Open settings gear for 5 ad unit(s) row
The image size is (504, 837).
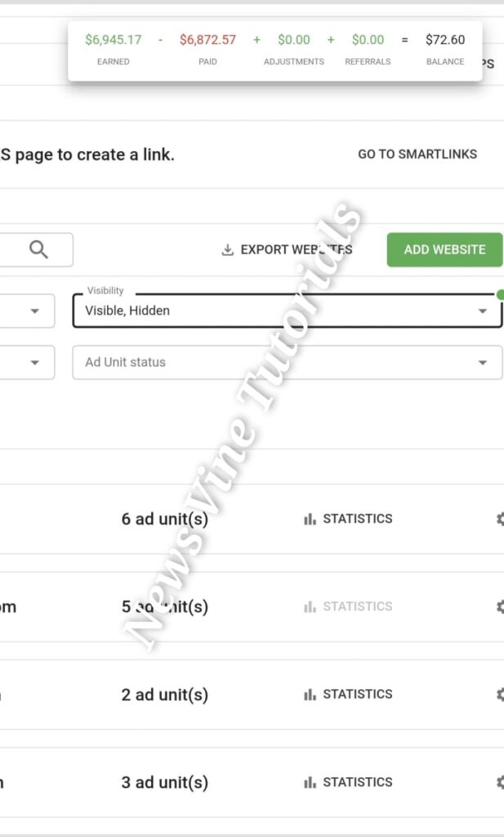[499, 606]
